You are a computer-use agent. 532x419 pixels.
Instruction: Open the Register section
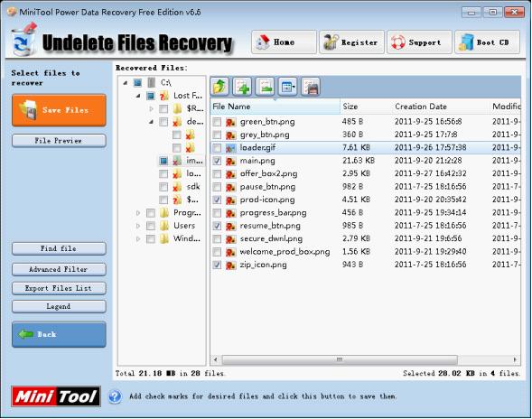point(351,42)
